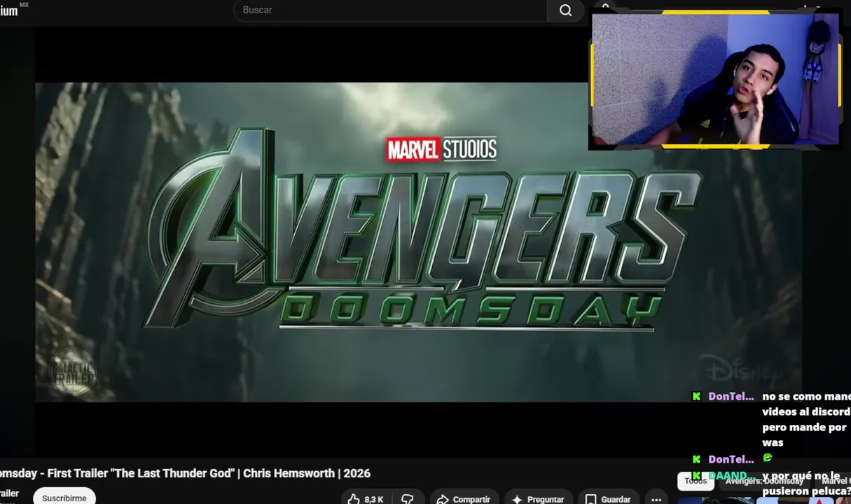This screenshot has width=851, height=504.
Task: Save the video with Guardar button
Action: (x=607, y=499)
